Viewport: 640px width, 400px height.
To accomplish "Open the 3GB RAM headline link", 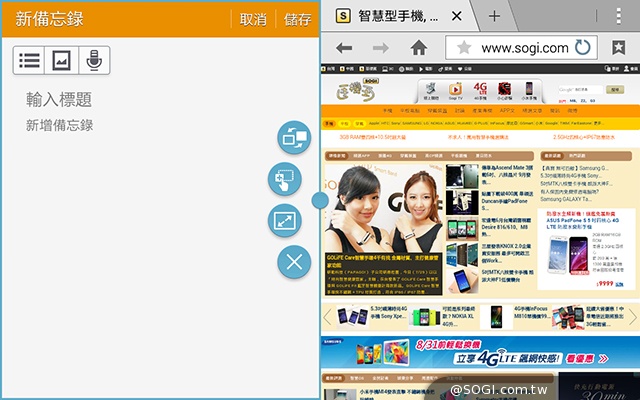I will click(372, 138).
